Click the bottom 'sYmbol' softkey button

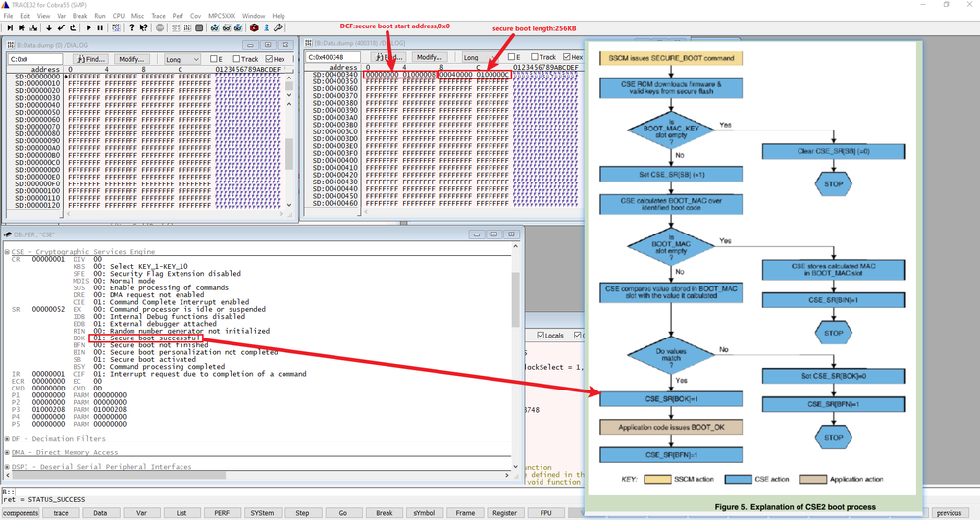coord(424,513)
